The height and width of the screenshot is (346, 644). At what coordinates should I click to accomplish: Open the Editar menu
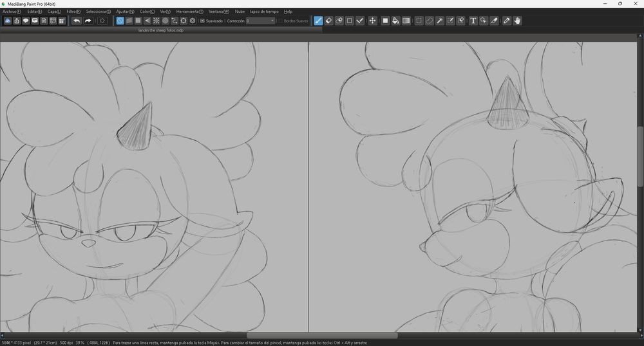tap(35, 12)
